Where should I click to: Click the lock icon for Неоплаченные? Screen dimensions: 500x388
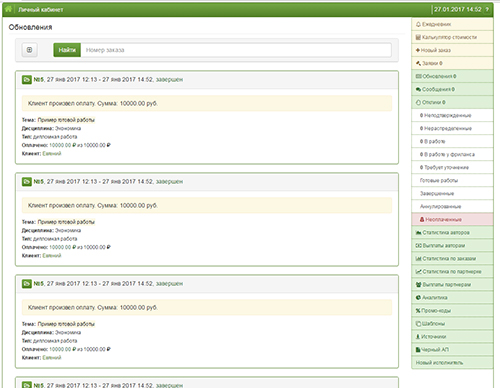click(x=422, y=219)
